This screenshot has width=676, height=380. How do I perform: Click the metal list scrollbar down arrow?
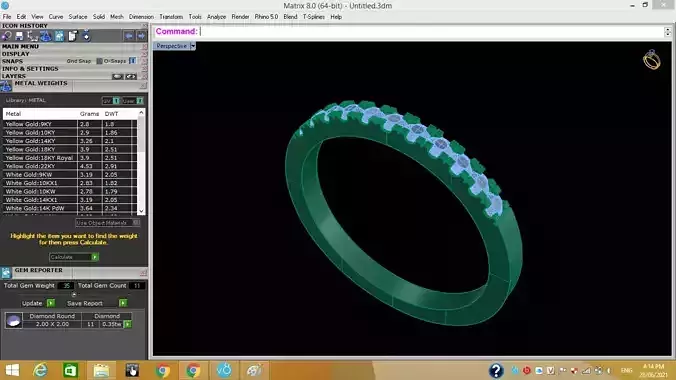click(x=141, y=211)
